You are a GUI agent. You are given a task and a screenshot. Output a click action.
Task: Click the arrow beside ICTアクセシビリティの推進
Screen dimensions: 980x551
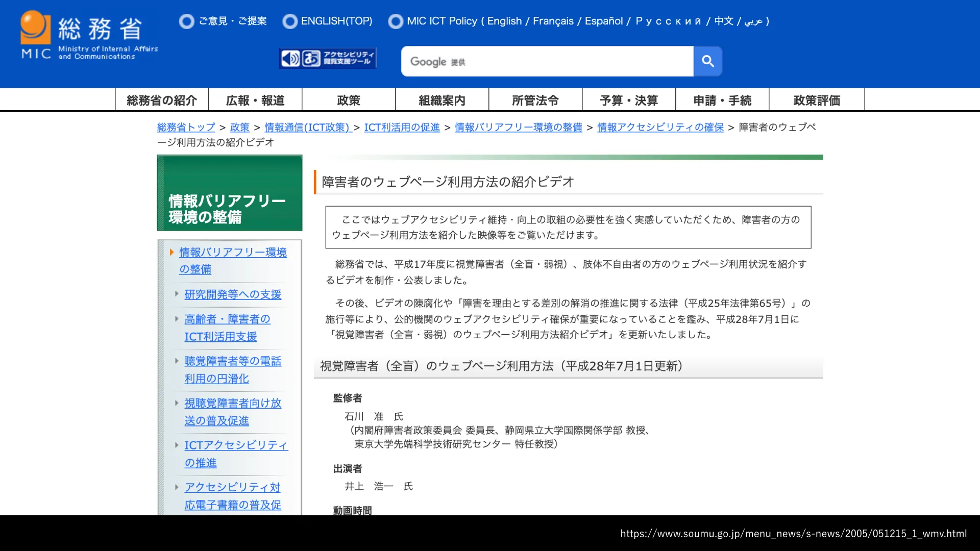click(177, 445)
